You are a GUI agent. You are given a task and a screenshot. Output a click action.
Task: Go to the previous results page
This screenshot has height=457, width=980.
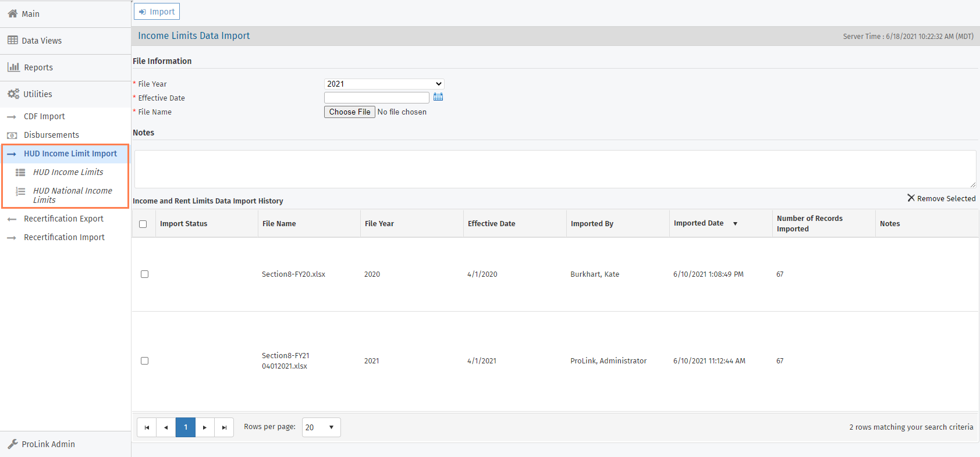coord(166,427)
